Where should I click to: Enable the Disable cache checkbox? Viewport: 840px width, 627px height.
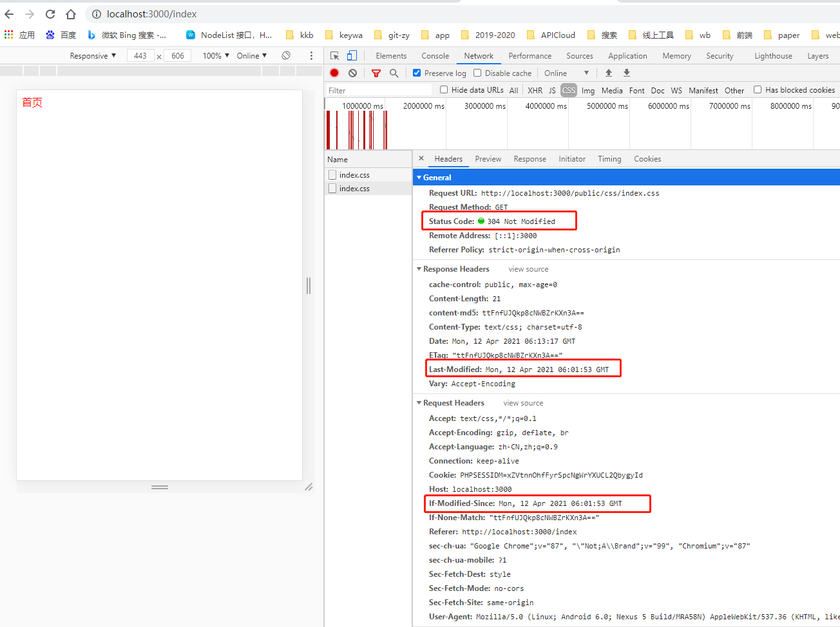tap(477, 73)
